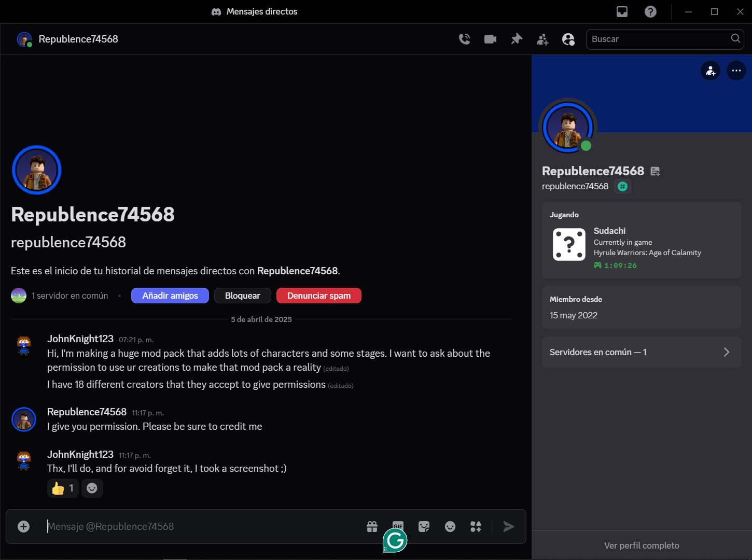
Task: Toggle the thumbs up reaction
Action: click(x=63, y=488)
